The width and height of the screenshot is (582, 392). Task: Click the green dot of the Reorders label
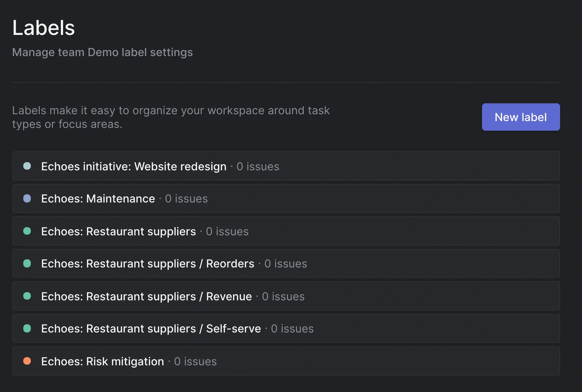pos(27,263)
